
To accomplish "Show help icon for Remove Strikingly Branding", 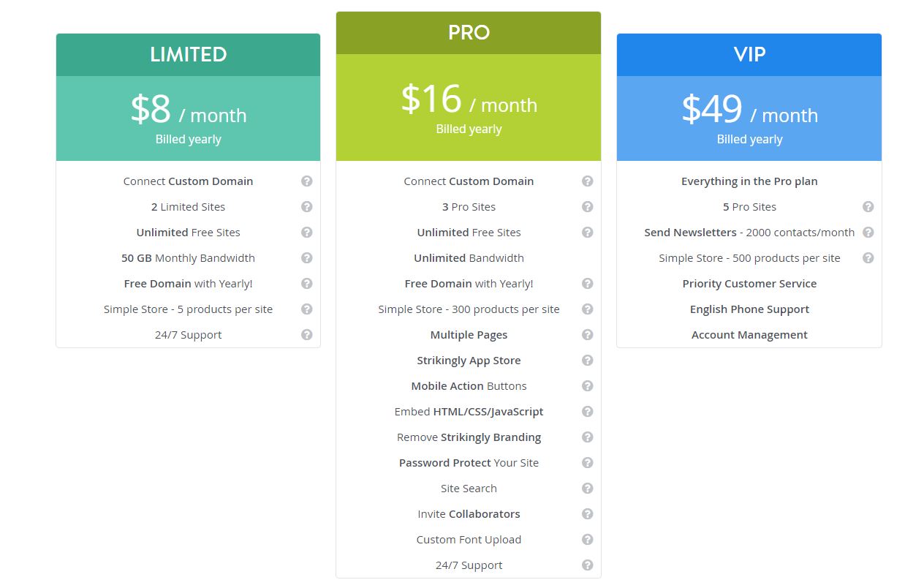I will pyautogui.click(x=588, y=437).
